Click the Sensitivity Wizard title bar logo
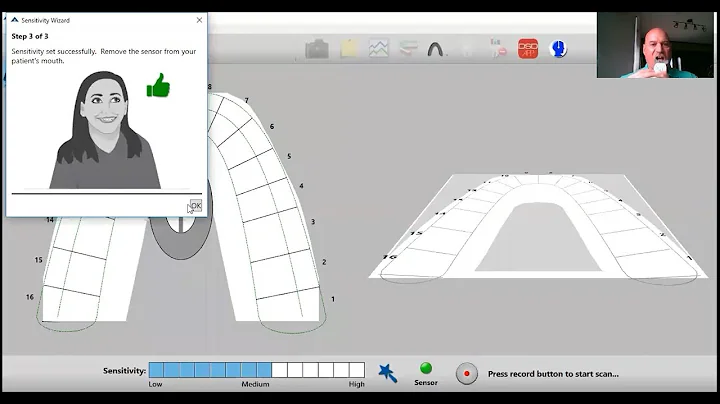Viewport: 720px width, 404px height. (15, 20)
